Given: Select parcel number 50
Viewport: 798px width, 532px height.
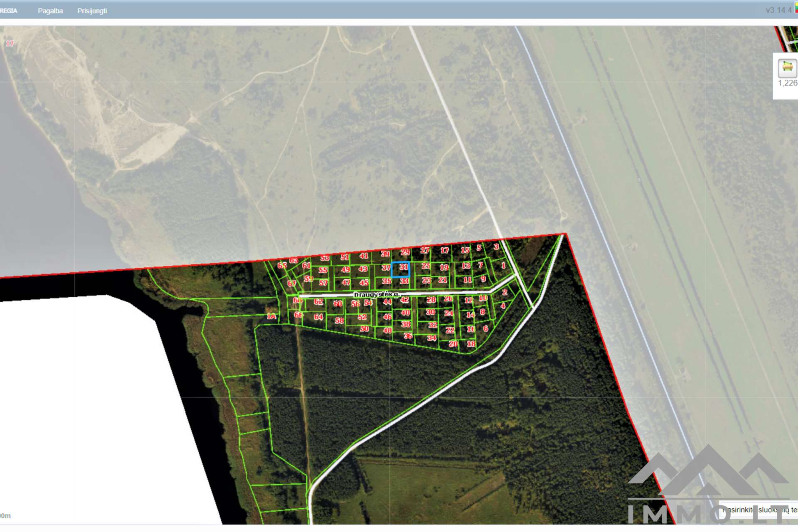Looking at the screenshot, I should [365, 329].
